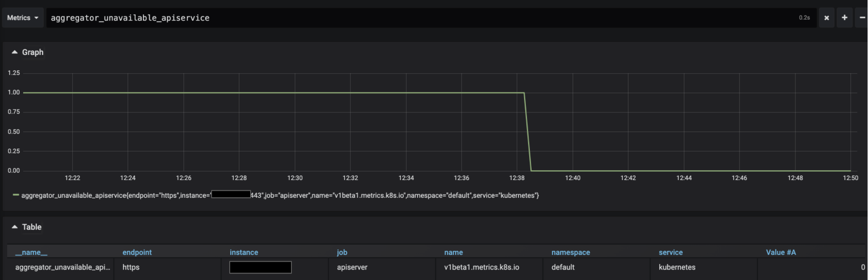Sort table by namespace column
The image size is (868, 280).
tap(571, 252)
